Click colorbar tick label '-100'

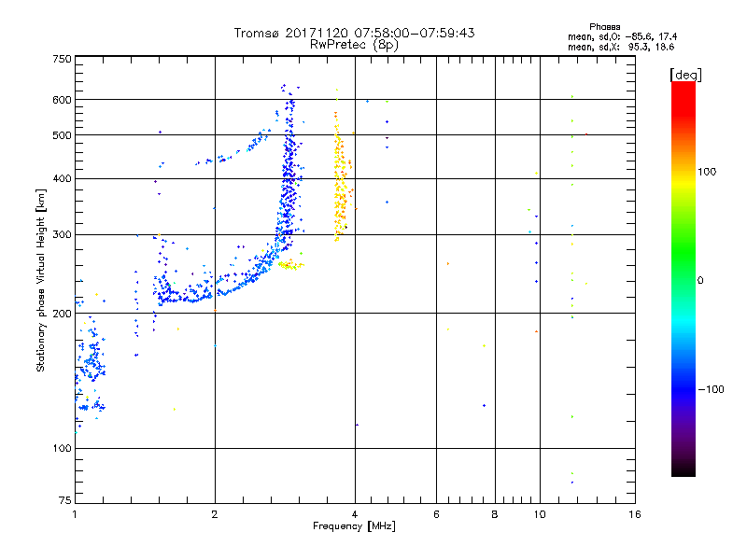click(711, 389)
